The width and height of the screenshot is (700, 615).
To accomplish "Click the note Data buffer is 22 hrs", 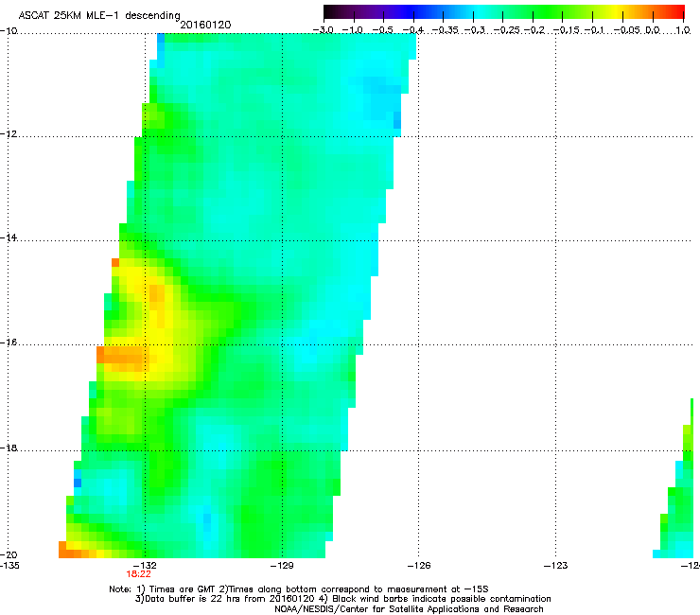I will tap(342, 599).
